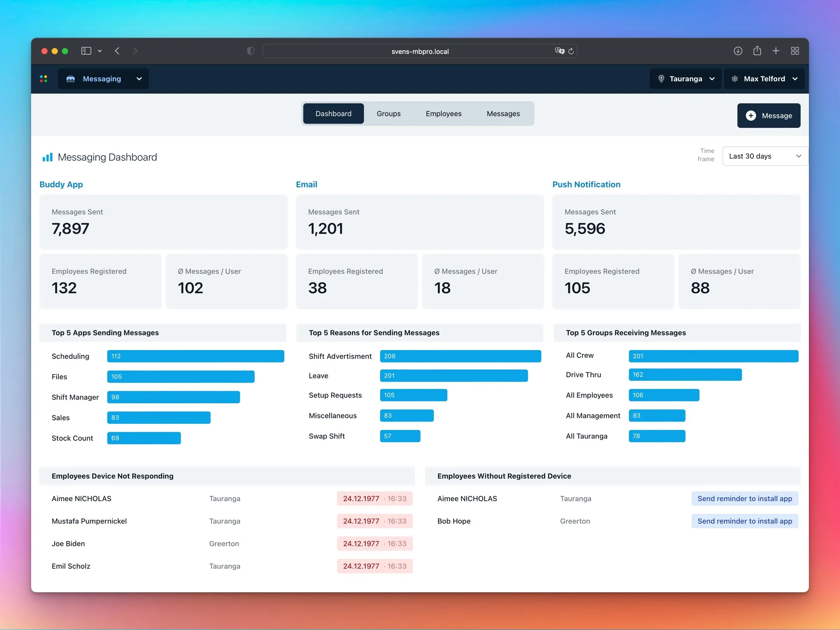Switch to the Groups tab
The image size is (840, 630).
[388, 114]
